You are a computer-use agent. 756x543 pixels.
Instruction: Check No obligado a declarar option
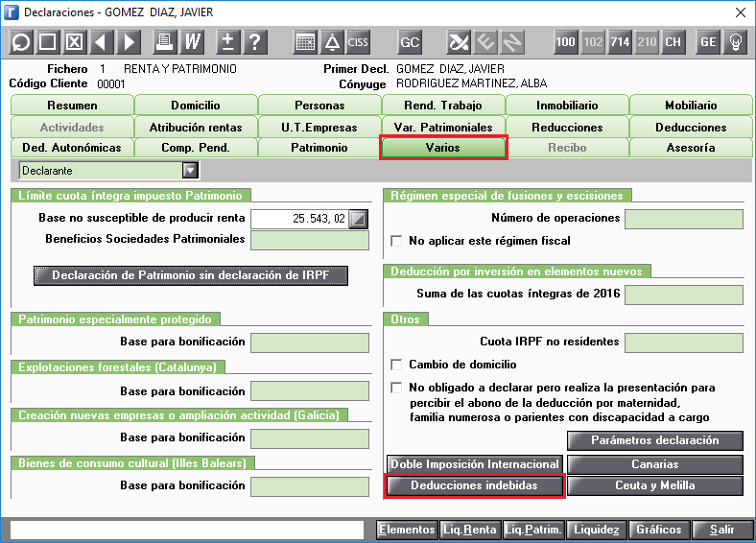pyautogui.click(x=396, y=388)
